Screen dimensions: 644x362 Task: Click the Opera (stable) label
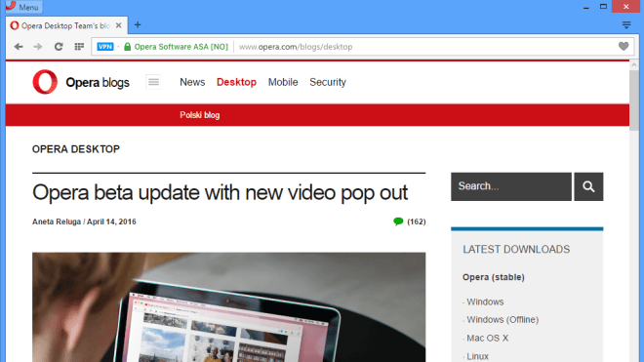494,277
